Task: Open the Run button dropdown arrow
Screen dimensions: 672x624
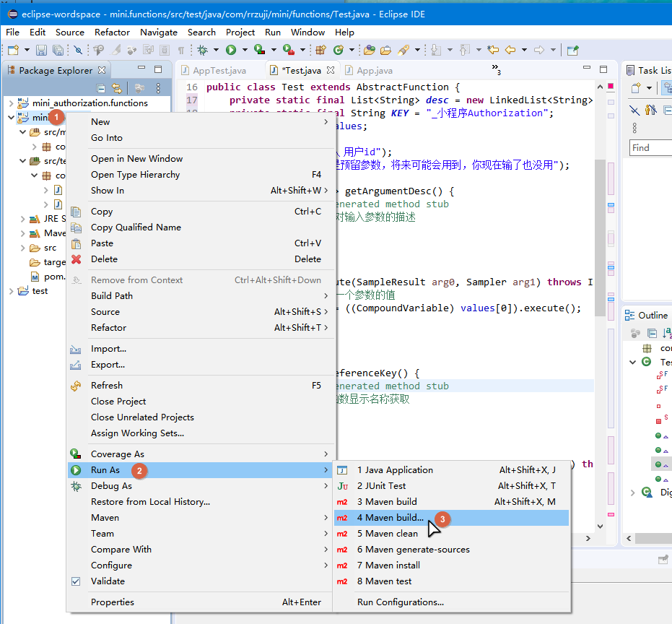Action: pos(245,50)
